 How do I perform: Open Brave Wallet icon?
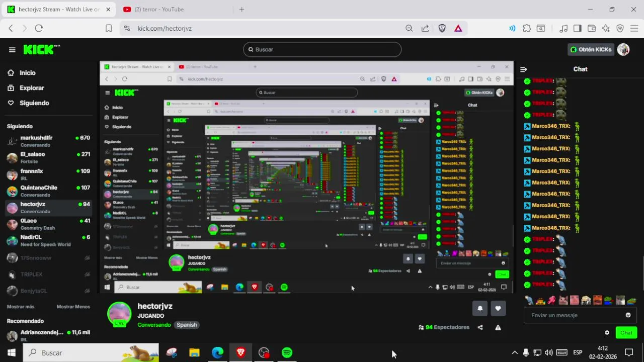point(592,29)
